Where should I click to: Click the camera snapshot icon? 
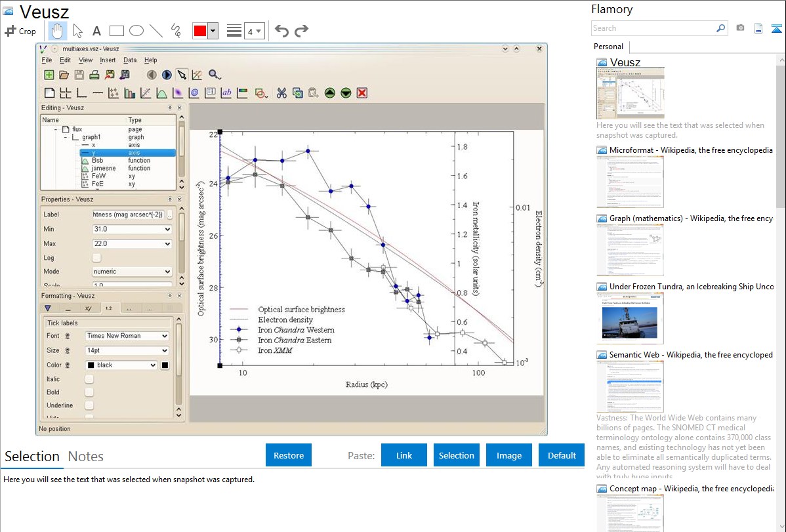pos(740,28)
